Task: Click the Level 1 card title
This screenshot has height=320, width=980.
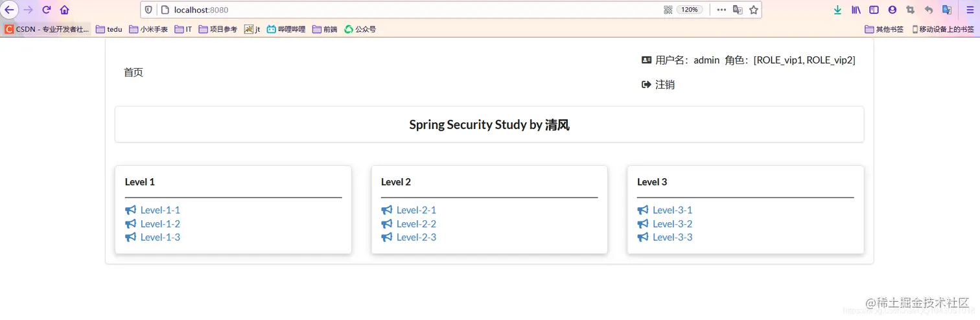Action: [139, 182]
